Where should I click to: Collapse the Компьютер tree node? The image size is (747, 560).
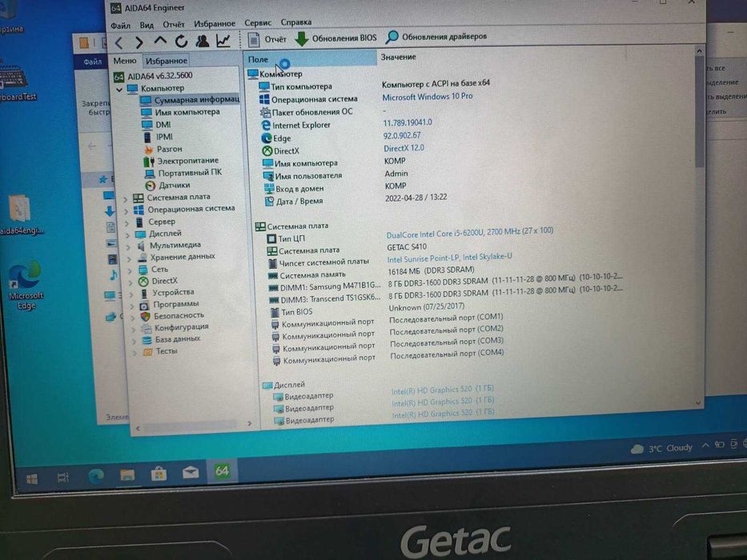click(x=119, y=89)
